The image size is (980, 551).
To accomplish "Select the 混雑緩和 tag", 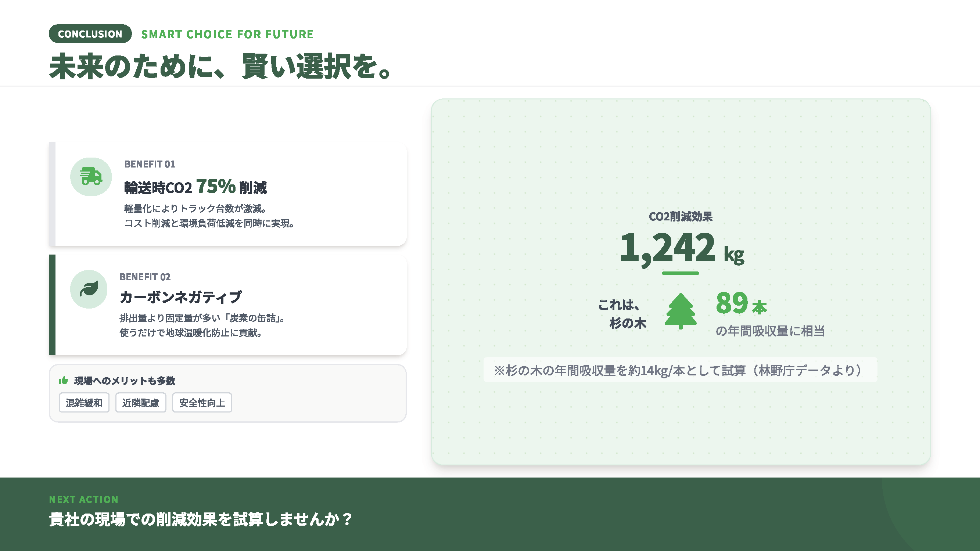I will 84,402.
